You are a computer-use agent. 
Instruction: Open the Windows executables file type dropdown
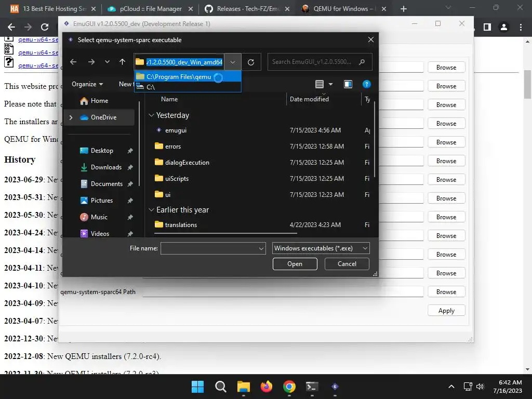tap(321, 248)
